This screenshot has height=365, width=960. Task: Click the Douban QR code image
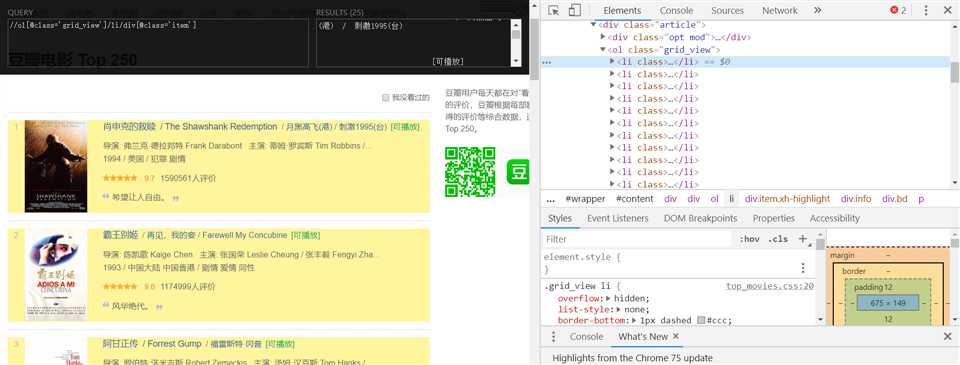[470, 172]
